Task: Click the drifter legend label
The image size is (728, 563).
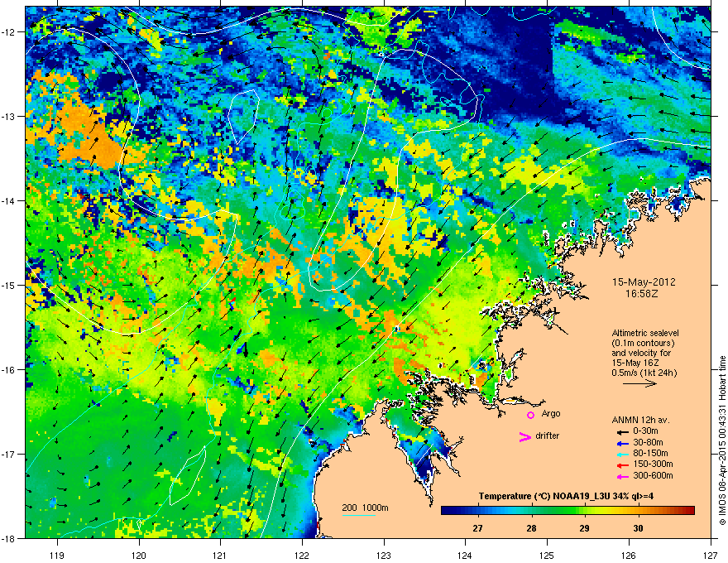Action: pyautogui.click(x=548, y=435)
